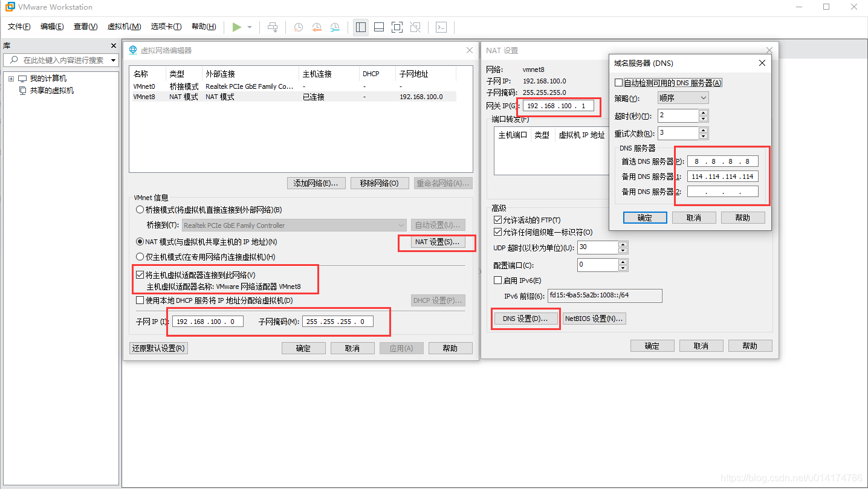The height and width of the screenshot is (489, 868).
Task: Increase UDP 超时 value with up arrow
Action: point(623,244)
